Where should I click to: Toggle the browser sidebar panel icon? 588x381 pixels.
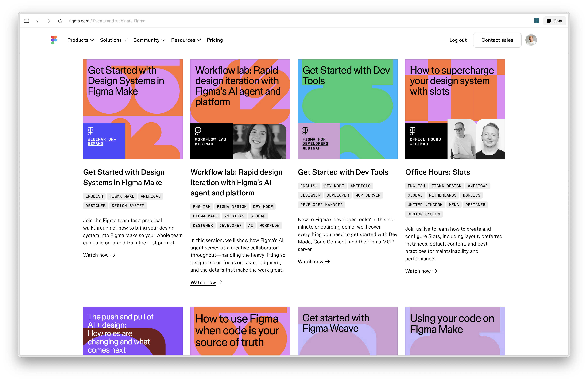pyautogui.click(x=26, y=21)
